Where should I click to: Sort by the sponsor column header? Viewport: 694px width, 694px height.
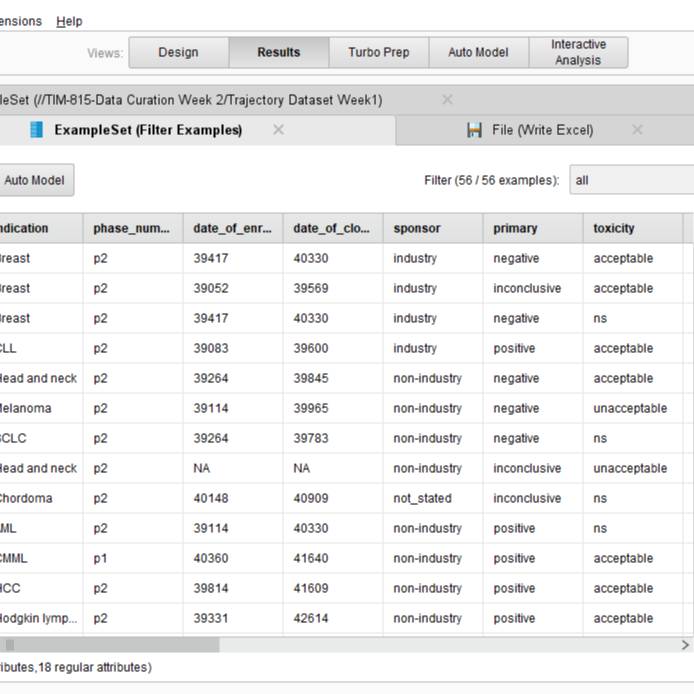433,228
